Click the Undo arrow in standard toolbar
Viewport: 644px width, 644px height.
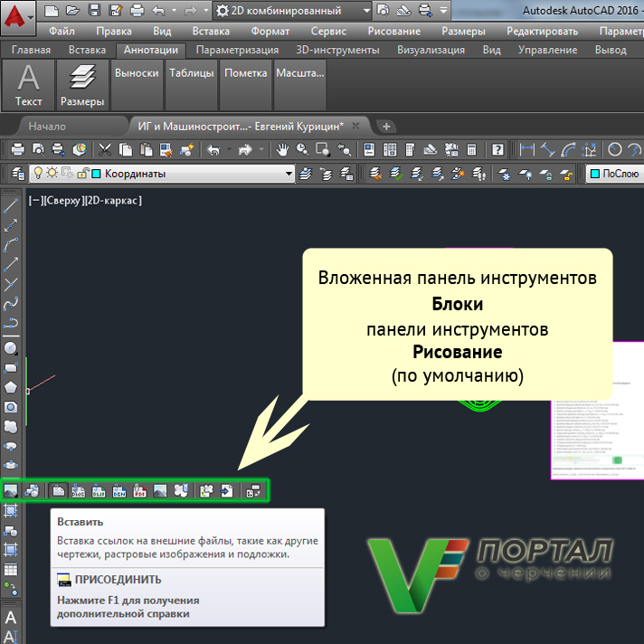point(213,150)
